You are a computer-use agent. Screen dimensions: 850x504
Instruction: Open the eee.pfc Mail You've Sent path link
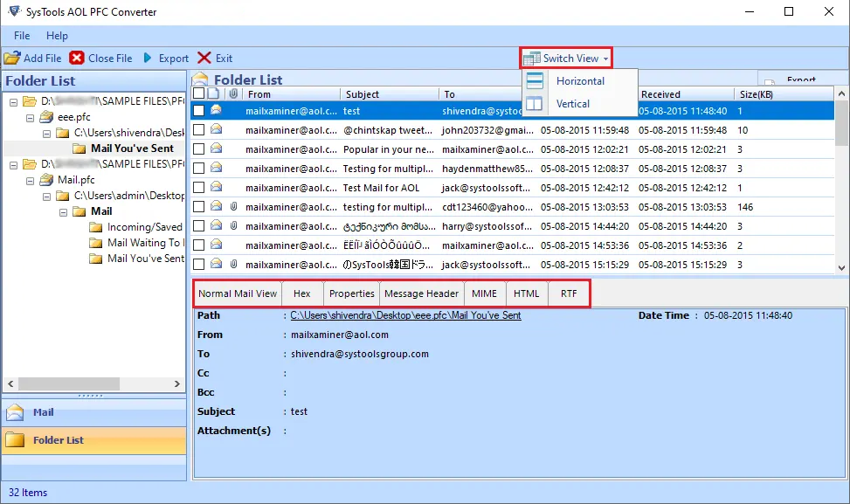coord(405,315)
